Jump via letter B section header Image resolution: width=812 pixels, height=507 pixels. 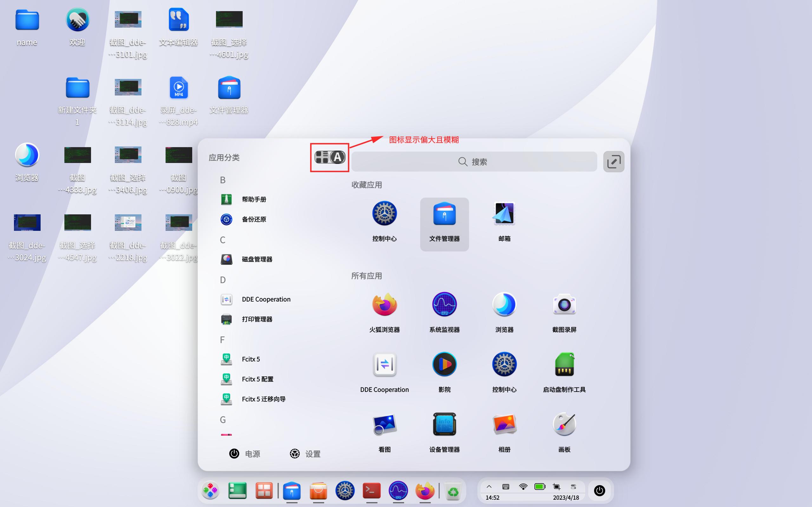tap(223, 180)
